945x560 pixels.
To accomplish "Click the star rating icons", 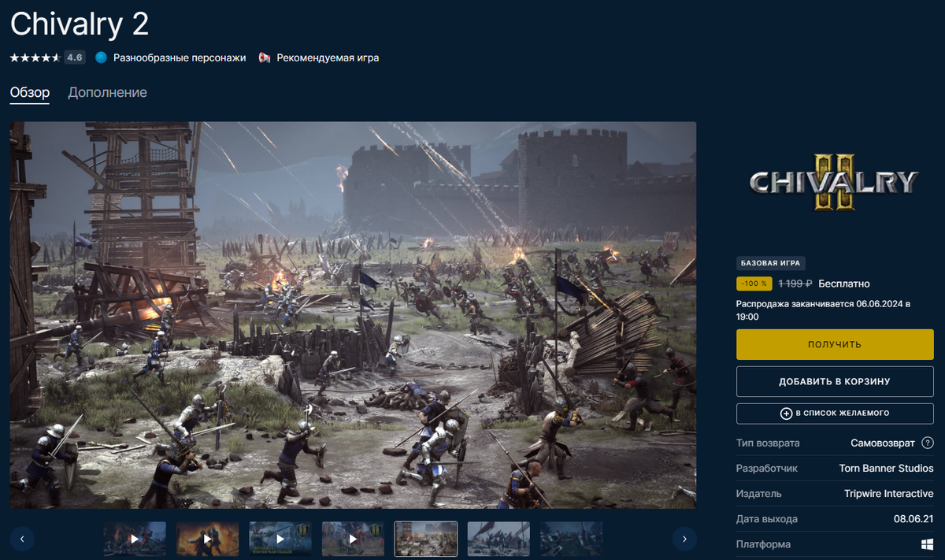I will [35, 57].
